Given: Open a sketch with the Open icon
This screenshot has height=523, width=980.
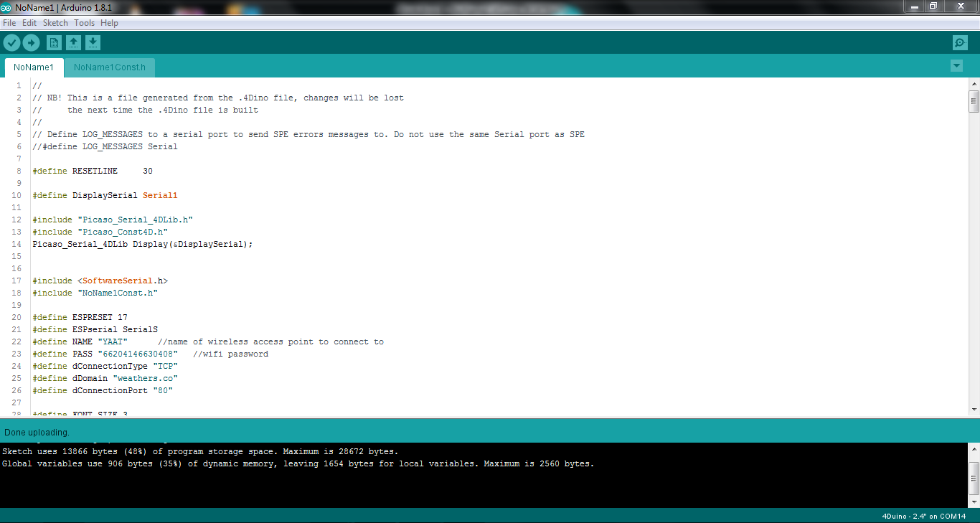Looking at the screenshot, I should tap(73, 43).
